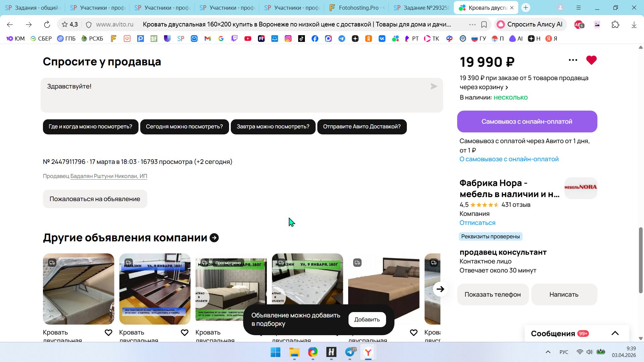
Task: Expand the cart discount details chevron
Action: 507,87
